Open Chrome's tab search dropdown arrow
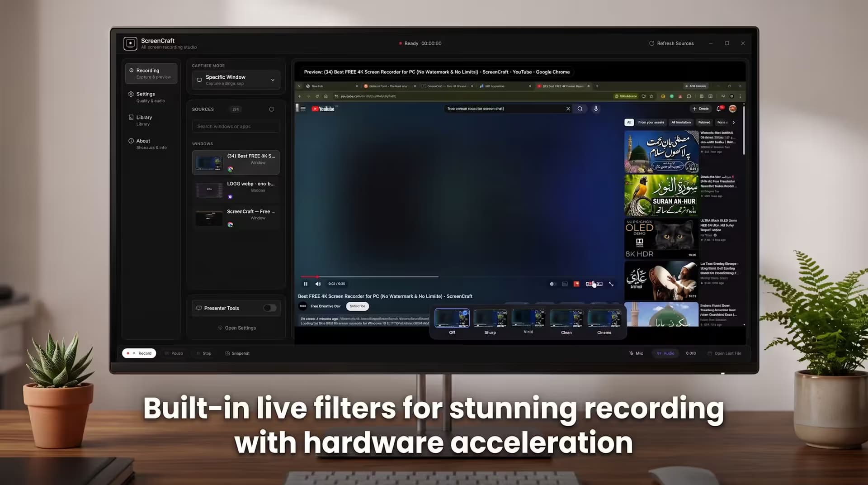The width and height of the screenshot is (868, 485). (x=299, y=86)
